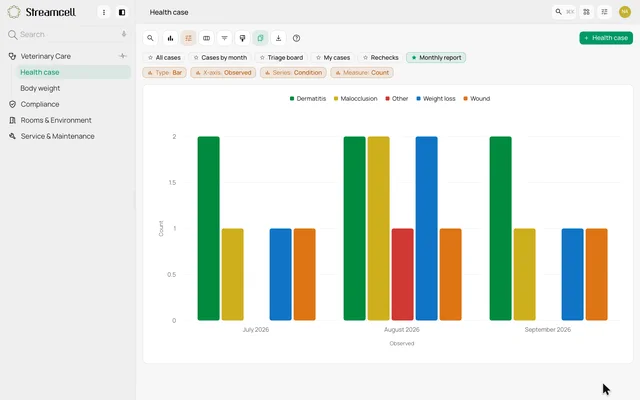
Task: Click the red Other bar in August 2026
Action: click(402, 274)
